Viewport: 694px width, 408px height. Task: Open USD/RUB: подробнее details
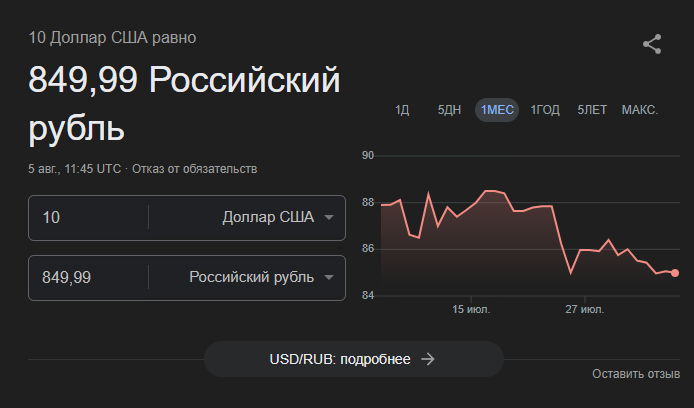pyautogui.click(x=354, y=359)
